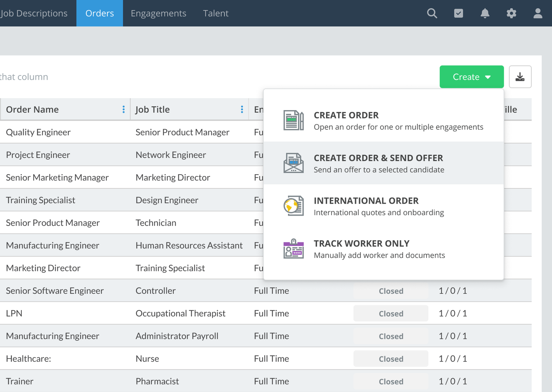The width and height of the screenshot is (552, 392).
Task: Collapse the Create dropdown button
Action: coord(471,77)
